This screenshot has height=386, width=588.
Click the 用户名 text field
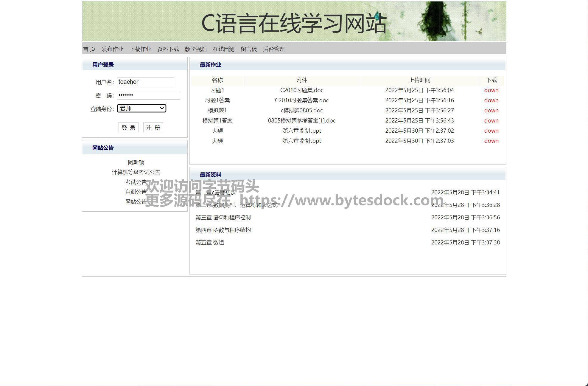(145, 82)
